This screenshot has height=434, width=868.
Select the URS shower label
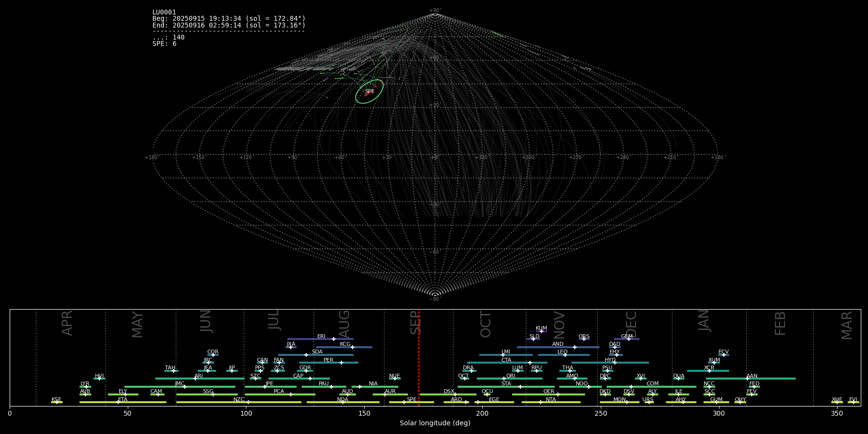tap(648, 399)
